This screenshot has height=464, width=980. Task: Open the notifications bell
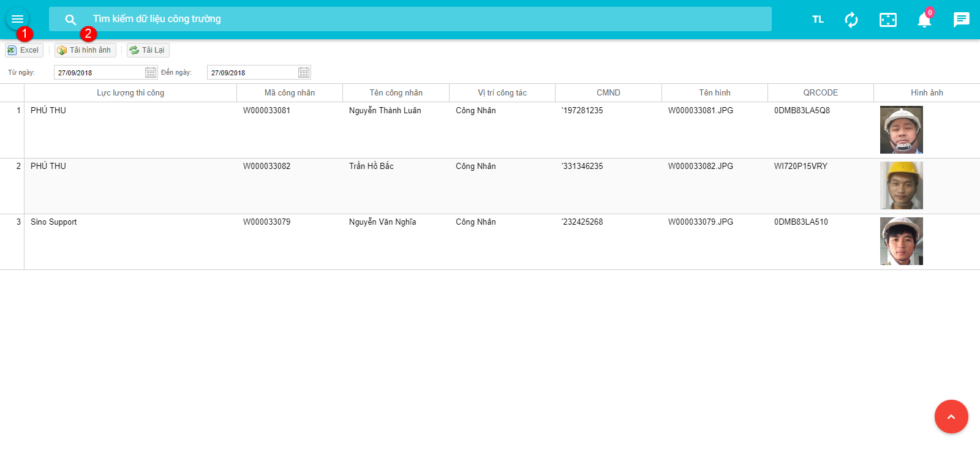[x=924, y=20]
